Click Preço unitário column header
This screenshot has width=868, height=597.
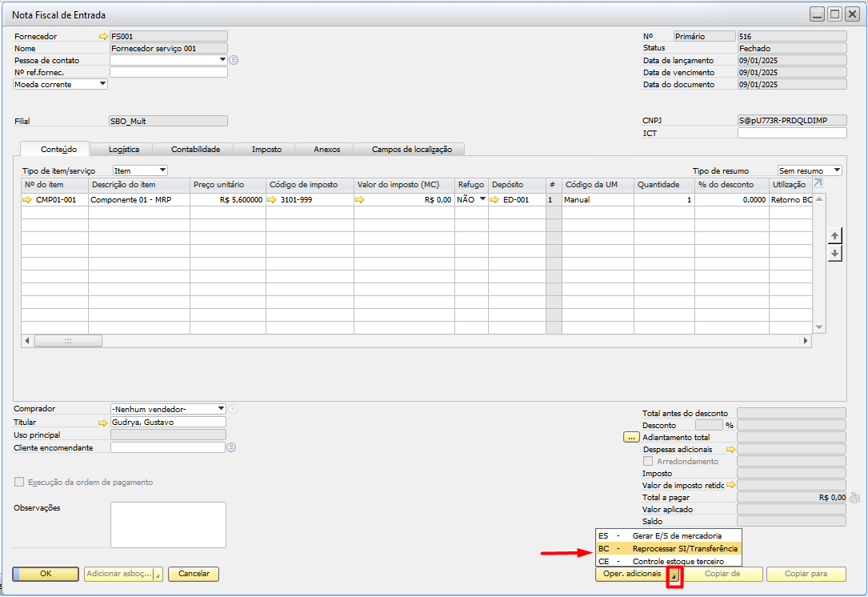coord(227,184)
